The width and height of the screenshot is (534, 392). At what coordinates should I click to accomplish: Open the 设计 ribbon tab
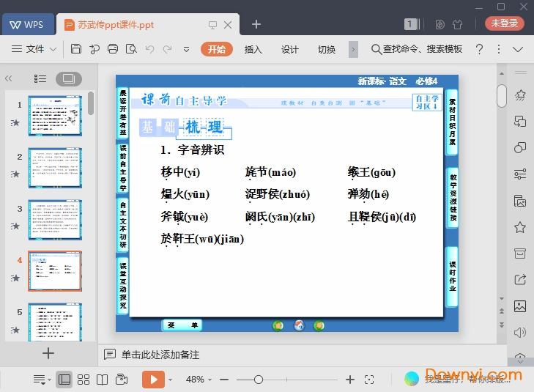pyautogui.click(x=290, y=49)
